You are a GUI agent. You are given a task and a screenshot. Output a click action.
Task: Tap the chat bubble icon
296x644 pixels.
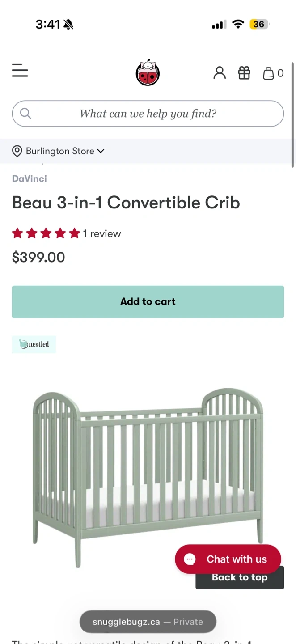coord(190,559)
